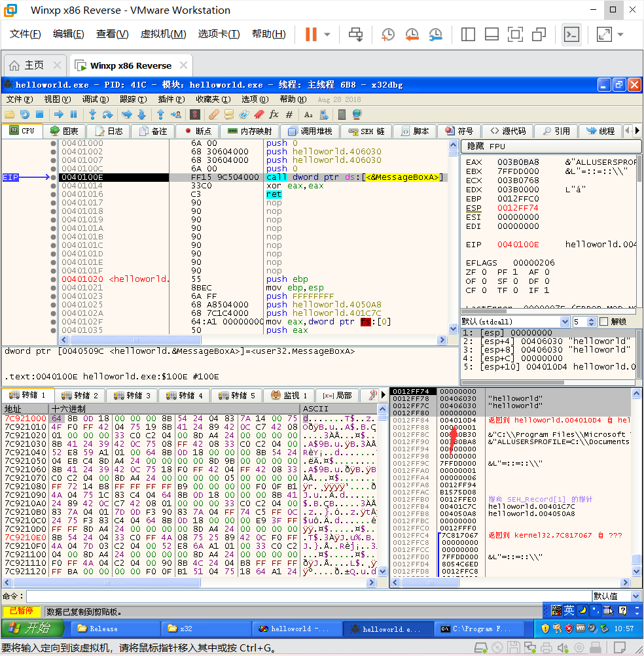The width and height of the screenshot is (644, 656).
Task: Click the disassembly vertical scrollbar down arrow
Action: click(453, 329)
